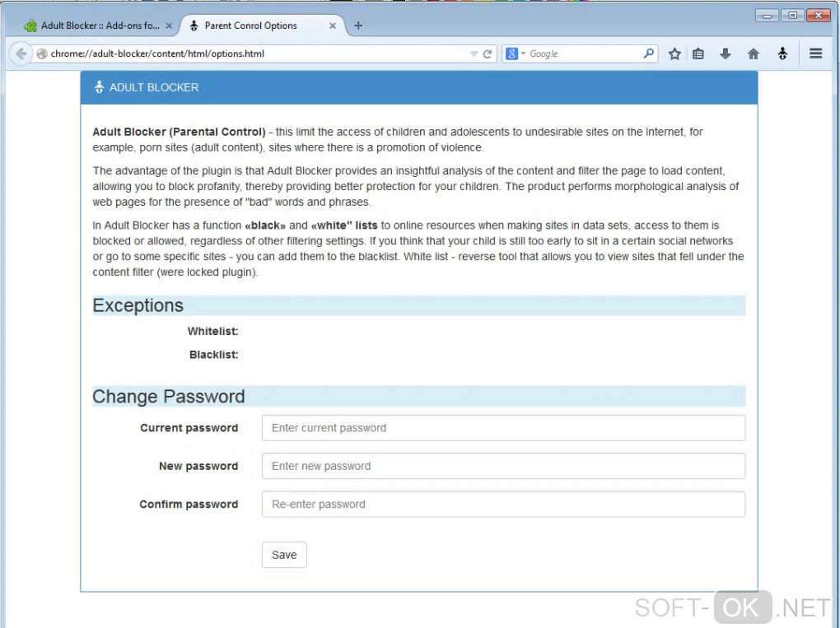Click the Confirm password input field

[503, 505]
